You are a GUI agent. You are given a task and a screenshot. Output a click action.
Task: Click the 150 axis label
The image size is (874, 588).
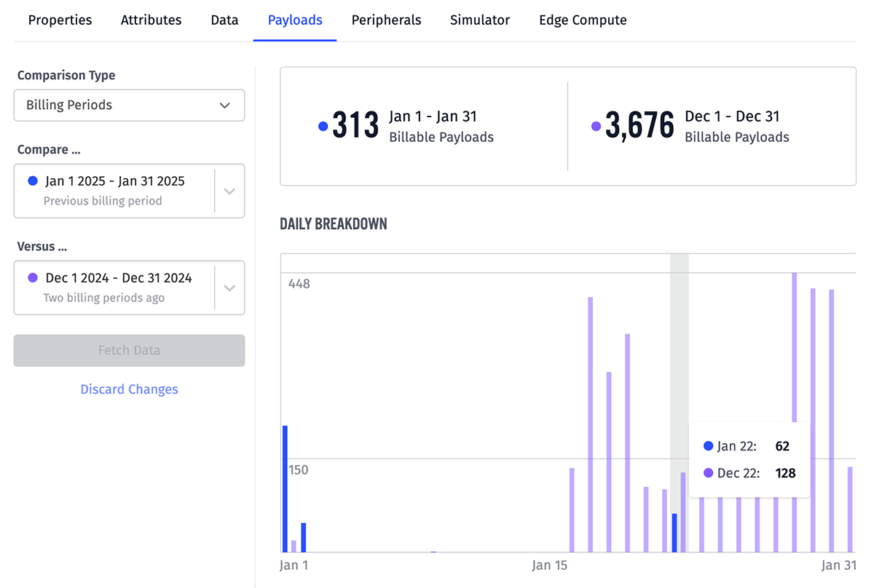pos(299,470)
